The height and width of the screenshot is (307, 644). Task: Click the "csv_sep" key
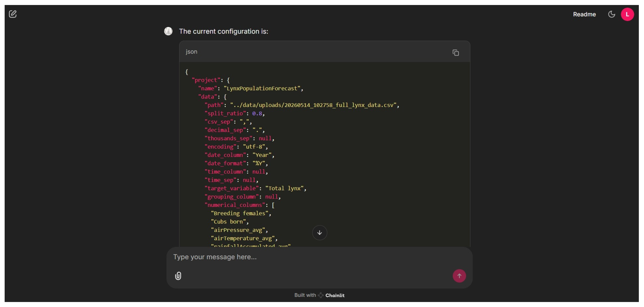pos(219,122)
